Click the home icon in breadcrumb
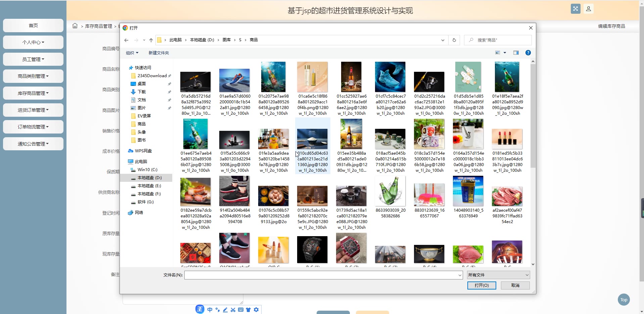The height and width of the screenshot is (314, 644). pos(75,26)
